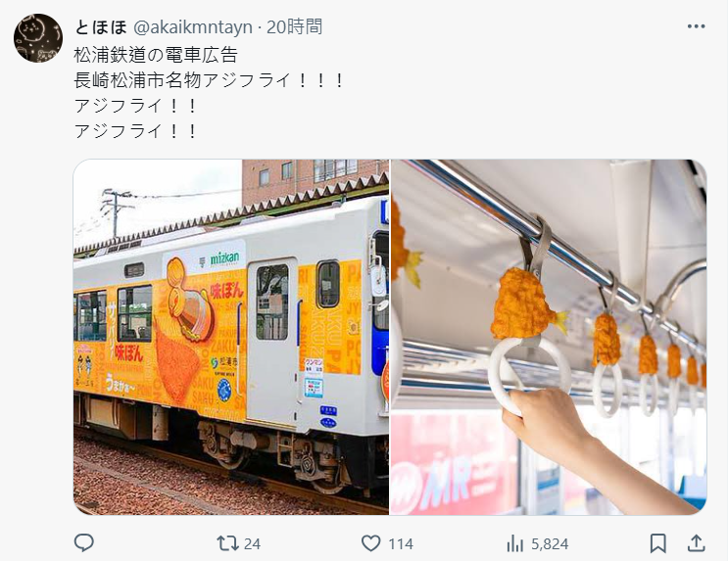Click the retweet count 24
This screenshot has width=728, height=561.
252,543
